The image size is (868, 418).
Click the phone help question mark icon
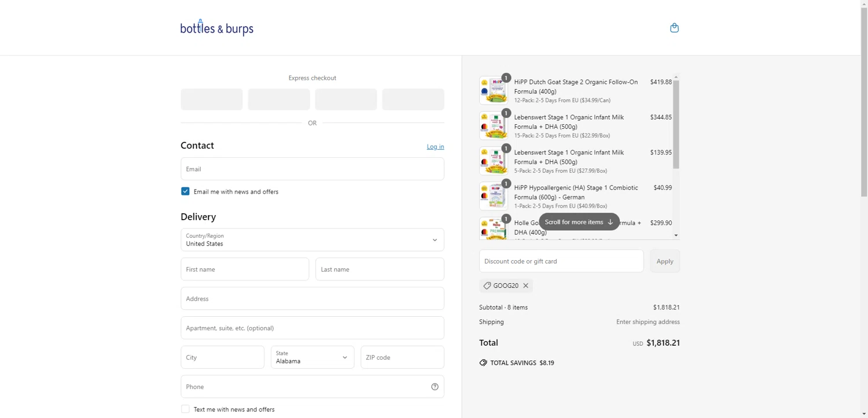[435, 387]
